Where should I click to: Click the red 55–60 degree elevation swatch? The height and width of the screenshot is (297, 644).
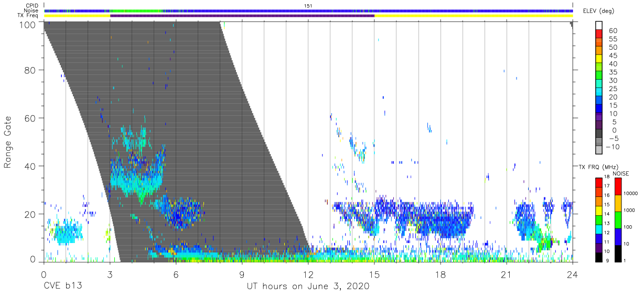coord(599,35)
